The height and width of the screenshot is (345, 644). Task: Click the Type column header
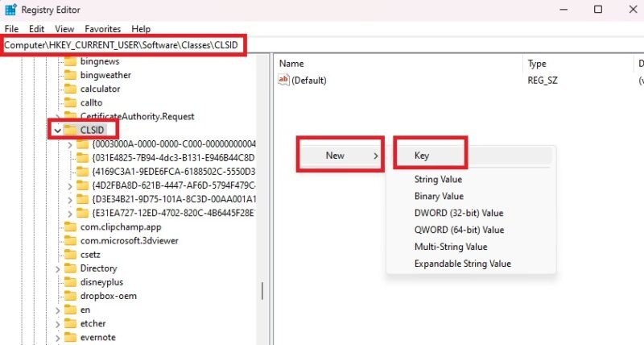click(x=537, y=63)
